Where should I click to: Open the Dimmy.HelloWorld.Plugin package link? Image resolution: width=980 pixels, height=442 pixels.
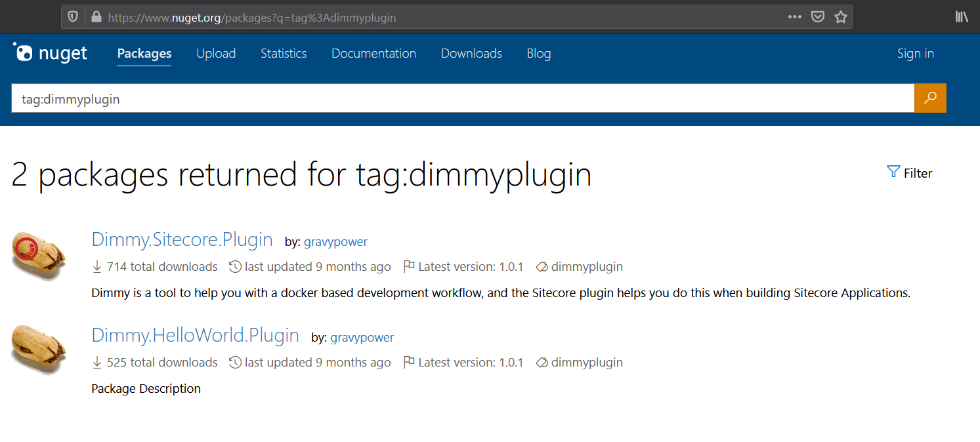195,335
